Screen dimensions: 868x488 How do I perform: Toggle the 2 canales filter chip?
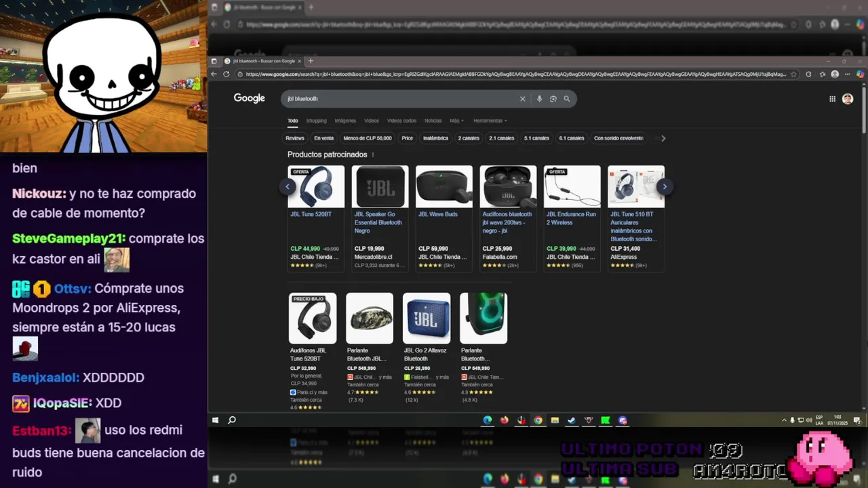(x=469, y=138)
